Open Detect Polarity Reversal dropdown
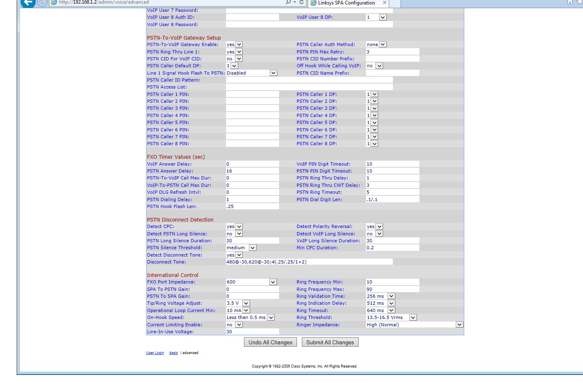 pyautogui.click(x=375, y=226)
